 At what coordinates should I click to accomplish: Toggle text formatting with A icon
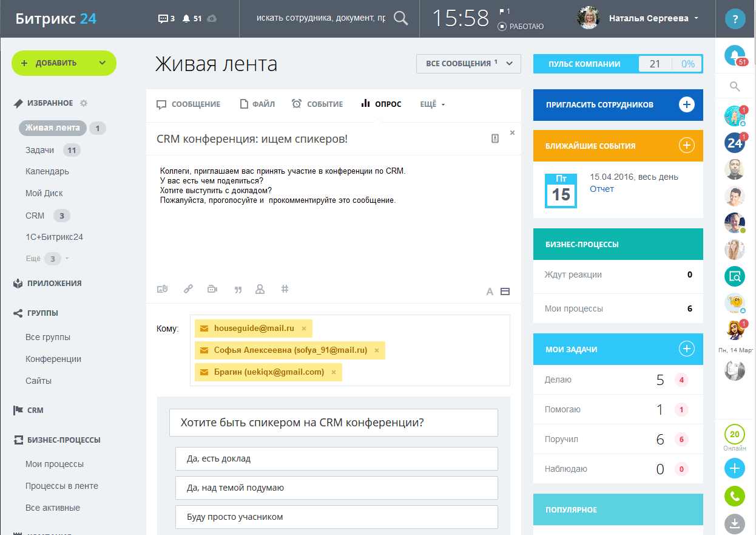point(490,291)
